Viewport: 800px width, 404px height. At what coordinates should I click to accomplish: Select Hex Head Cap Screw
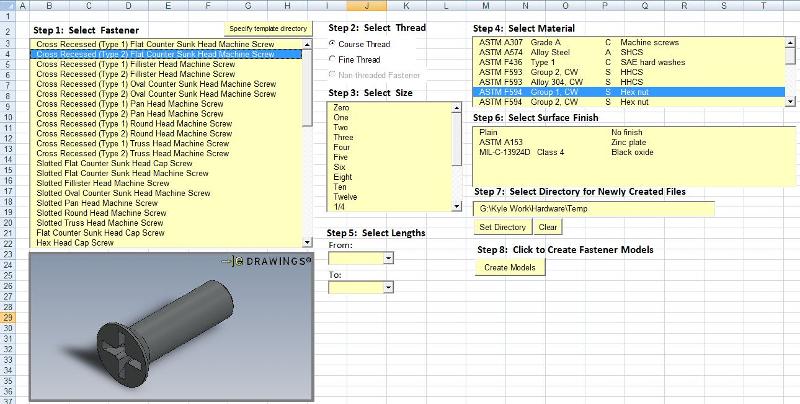coord(166,243)
